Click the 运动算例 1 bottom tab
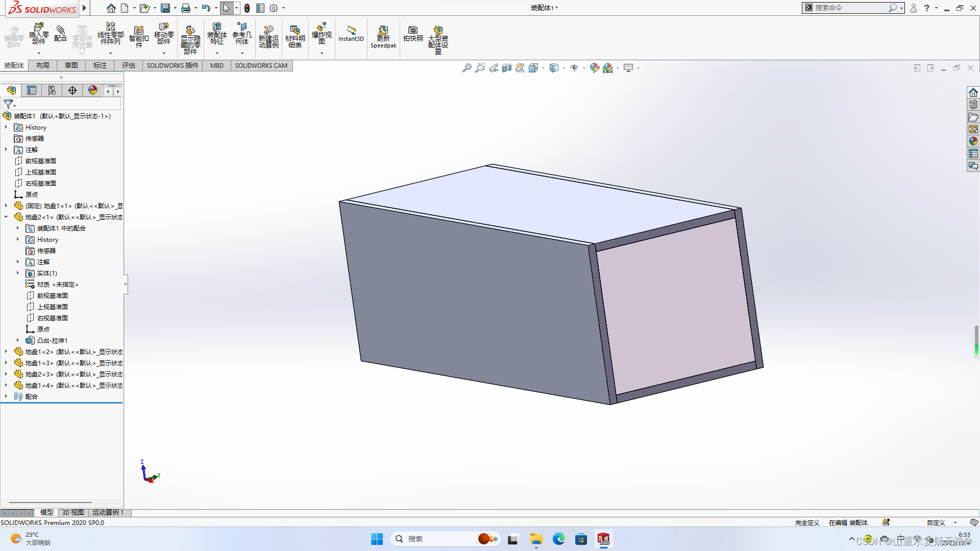The image size is (980, 551). pyautogui.click(x=108, y=512)
